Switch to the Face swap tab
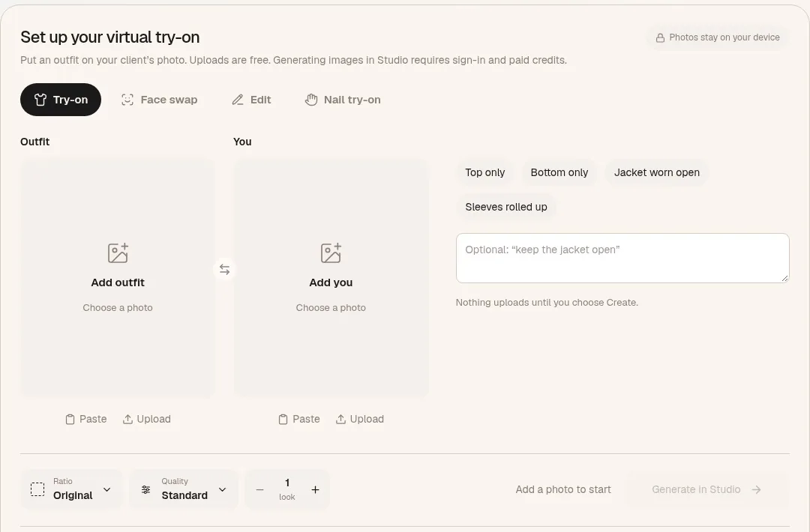 (x=159, y=100)
